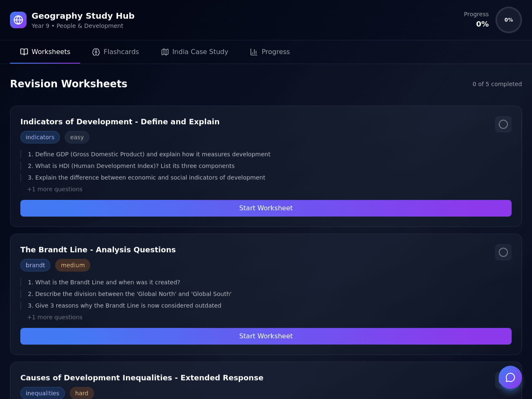Open the India Case Study tab
The image size is (532, 399).
(195, 52)
